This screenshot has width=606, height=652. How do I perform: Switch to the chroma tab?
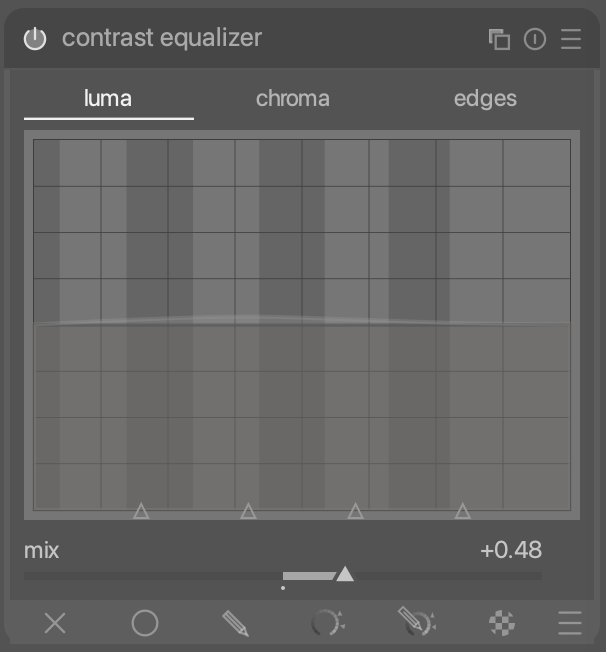[x=292, y=98]
